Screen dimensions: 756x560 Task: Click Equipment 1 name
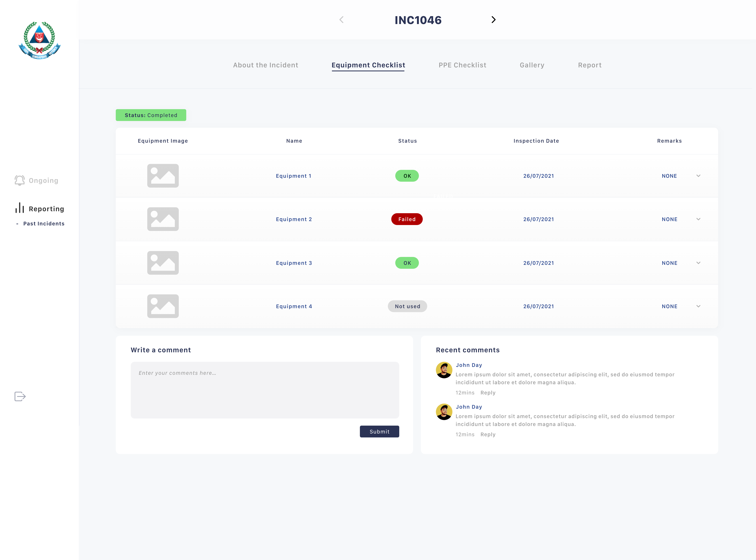point(294,176)
